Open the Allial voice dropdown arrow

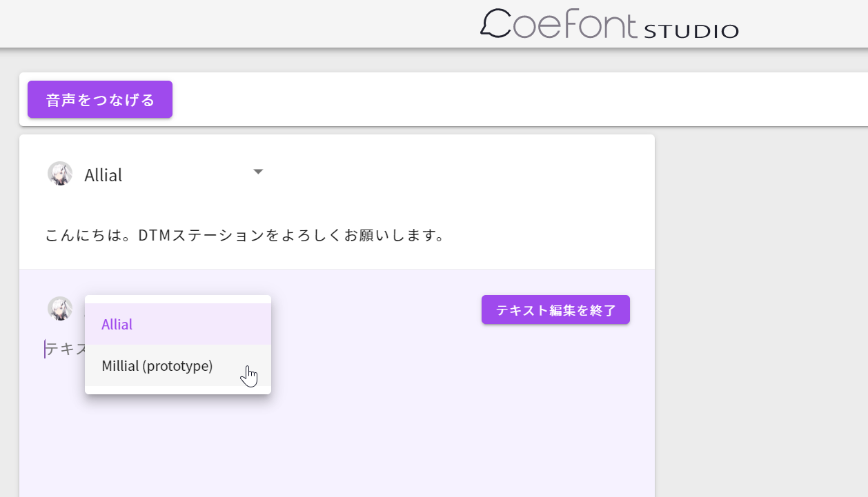click(x=258, y=172)
